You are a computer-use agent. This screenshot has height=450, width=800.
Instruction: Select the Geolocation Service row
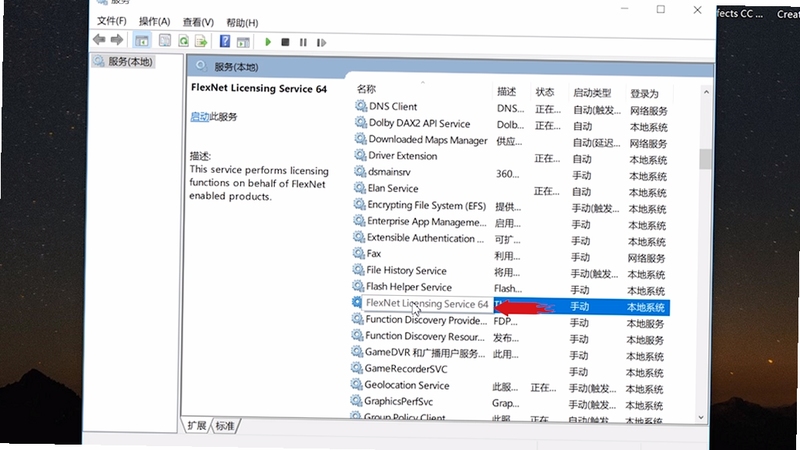tap(509, 386)
